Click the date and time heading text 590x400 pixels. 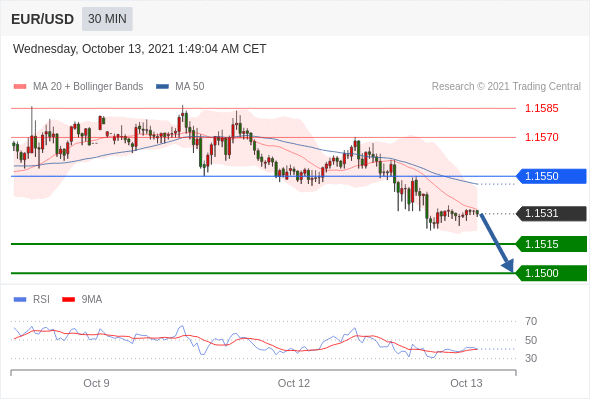(140, 49)
